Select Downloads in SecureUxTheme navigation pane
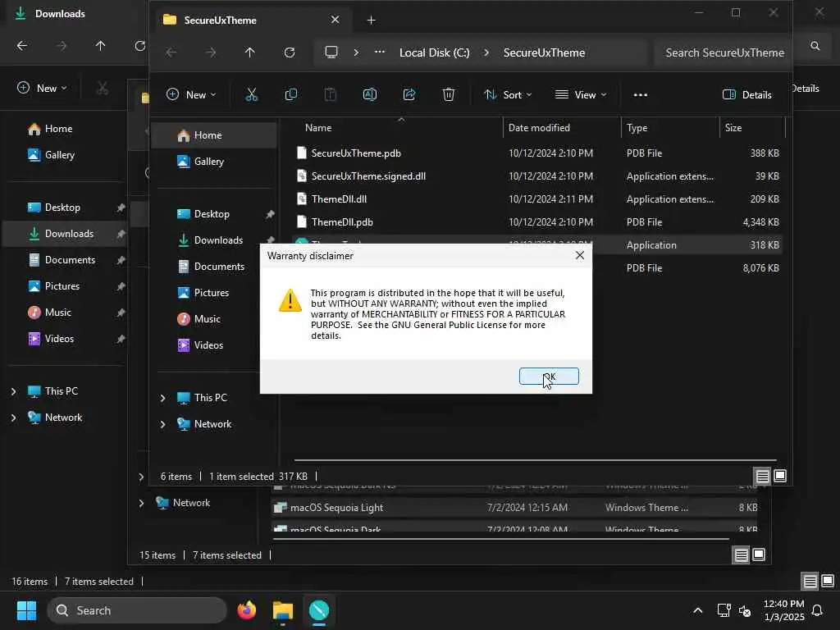 click(x=214, y=240)
